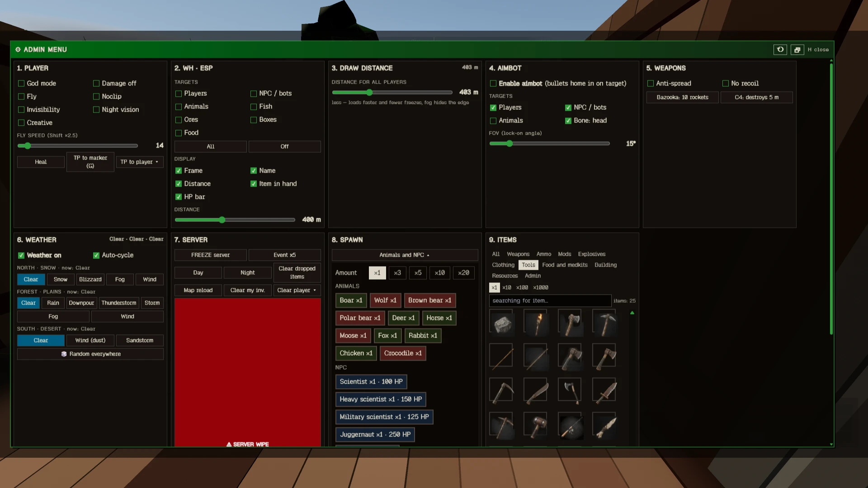
Task: Select the Resources tab
Action: [x=505, y=276]
